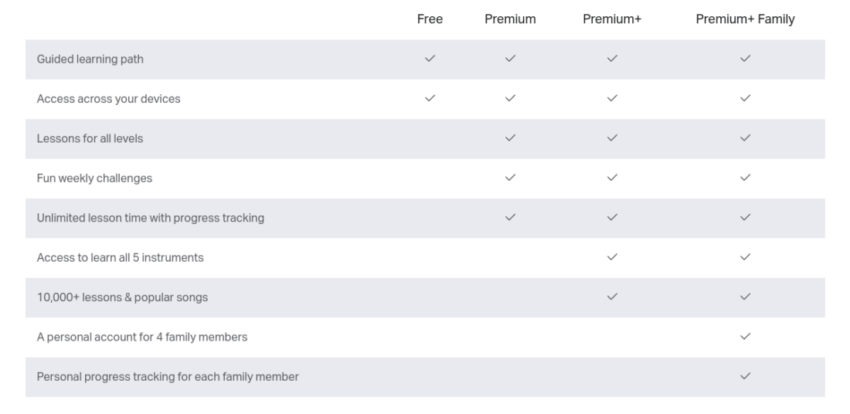Click Personal progress tracking for each family member label
Image resolution: width=850 pixels, height=414 pixels.
167,377
